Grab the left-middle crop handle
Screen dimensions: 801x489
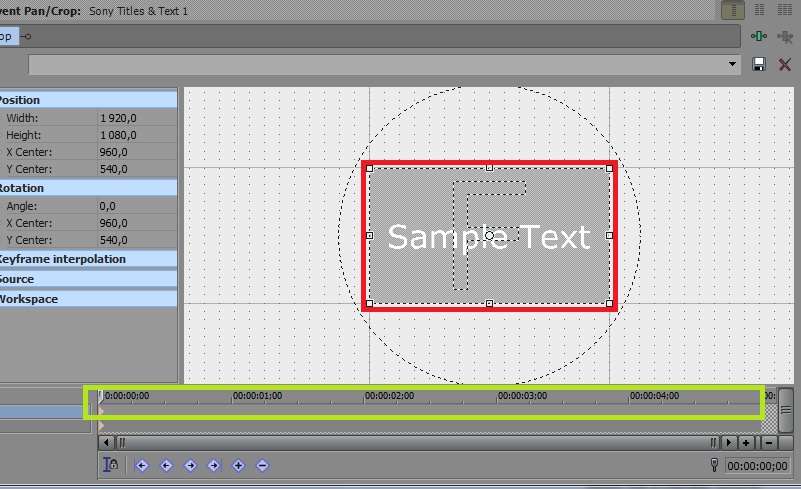pyautogui.click(x=369, y=236)
